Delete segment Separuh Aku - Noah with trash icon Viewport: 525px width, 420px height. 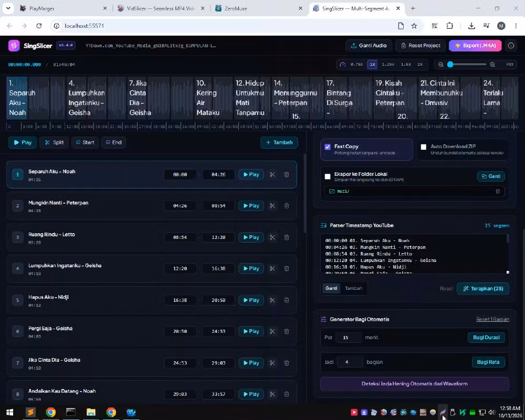pyautogui.click(x=287, y=174)
